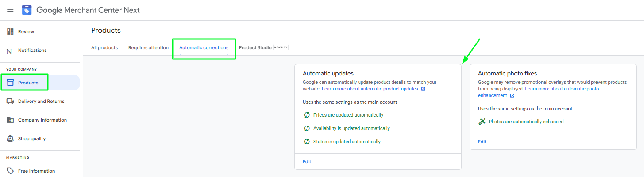Screen dimensions: 644x177
Task: Click the Google Merchant Center Next title
Action: [x=88, y=10]
